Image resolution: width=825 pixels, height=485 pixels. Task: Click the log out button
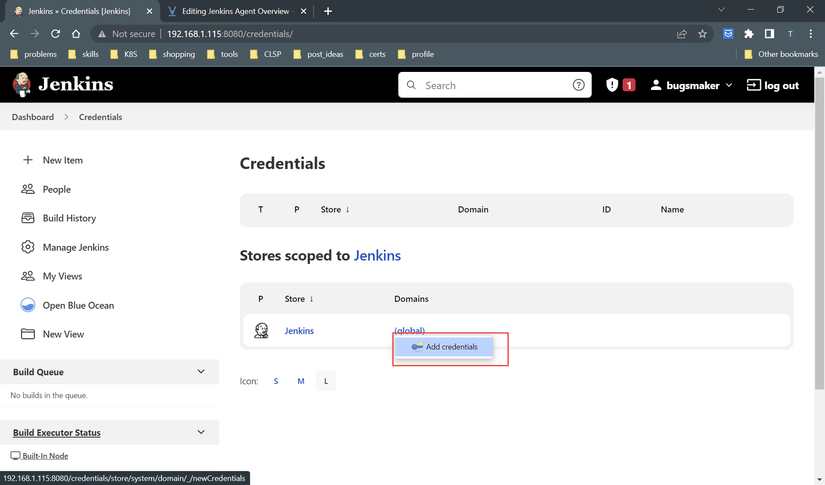coord(773,85)
